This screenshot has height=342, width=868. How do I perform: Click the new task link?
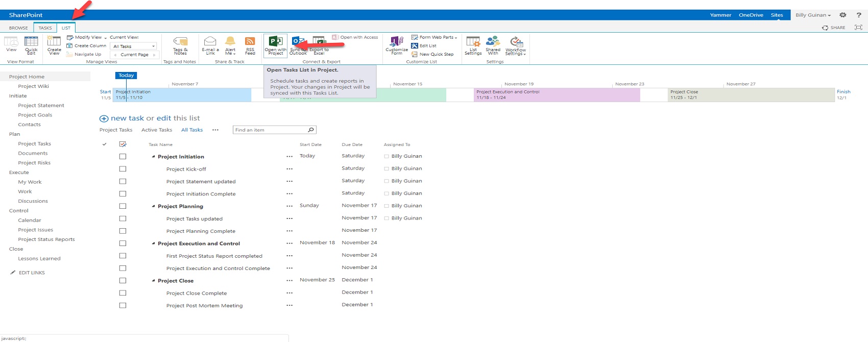point(127,118)
